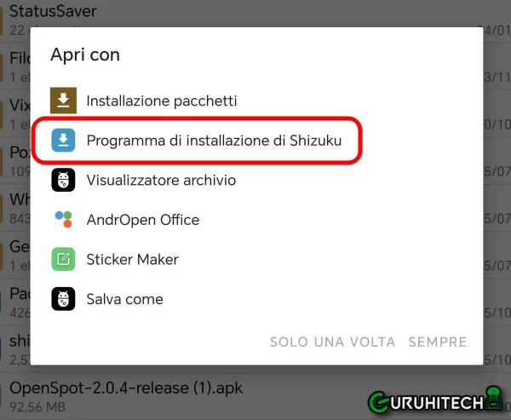Click the Guruhitech watermark logo
The width and height of the screenshot is (511, 420).
coord(435,400)
